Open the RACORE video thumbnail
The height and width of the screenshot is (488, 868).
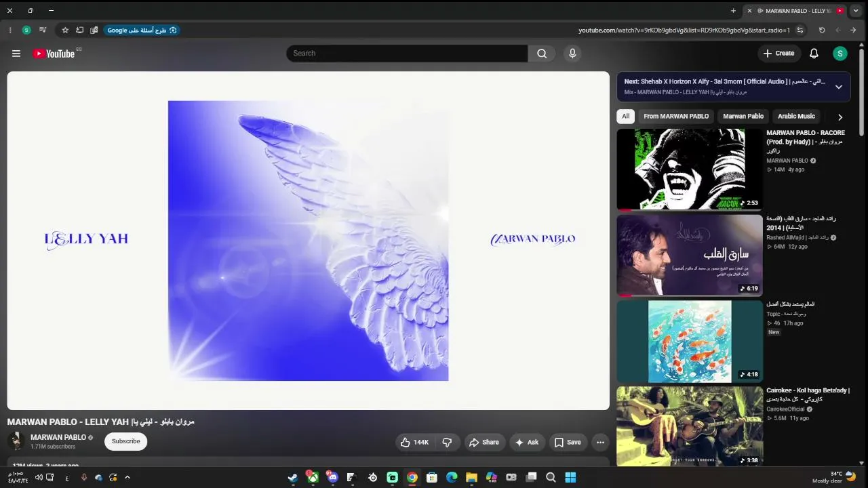coord(690,169)
